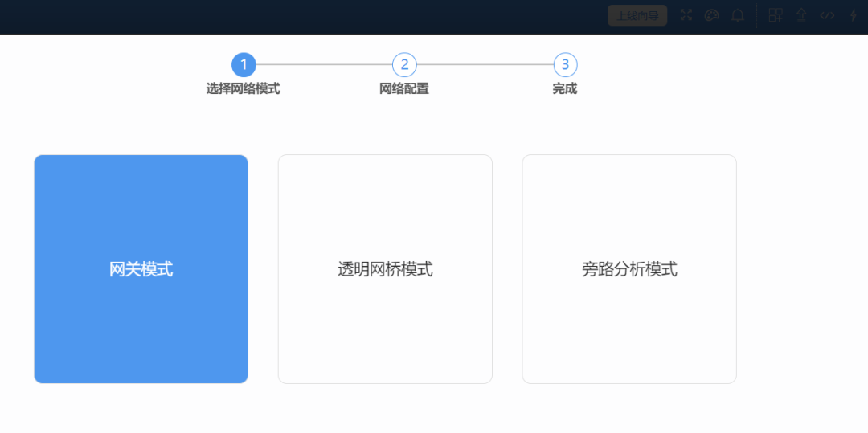
Task: Go to step 2 circle
Action: (404, 64)
